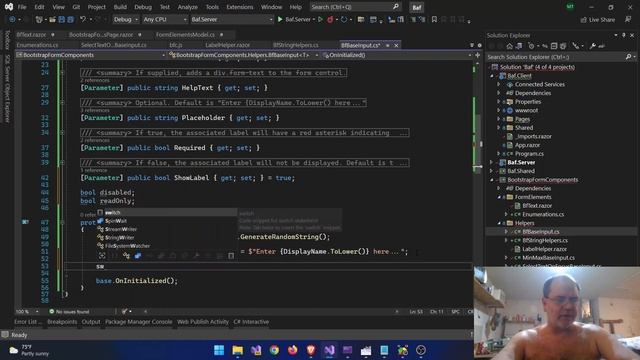640x360 pixels.
Task: Switch to the BfStringHelpers.cs tab
Action: click(296, 45)
